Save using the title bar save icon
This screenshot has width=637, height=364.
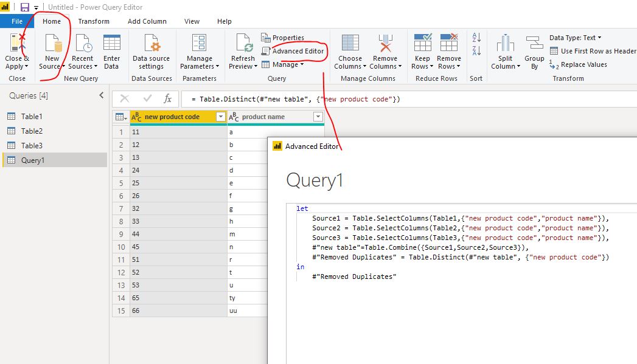pos(25,7)
